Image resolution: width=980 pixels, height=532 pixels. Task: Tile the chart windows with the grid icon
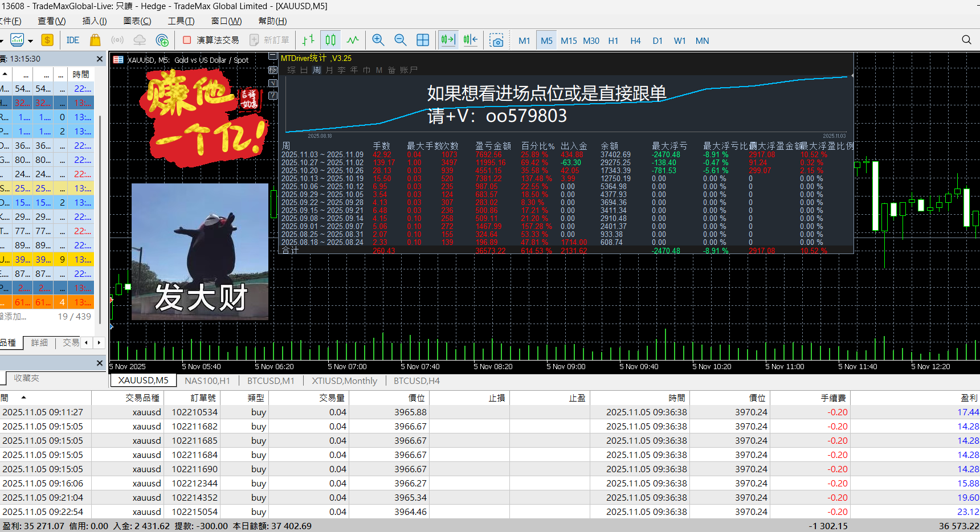[423, 40]
